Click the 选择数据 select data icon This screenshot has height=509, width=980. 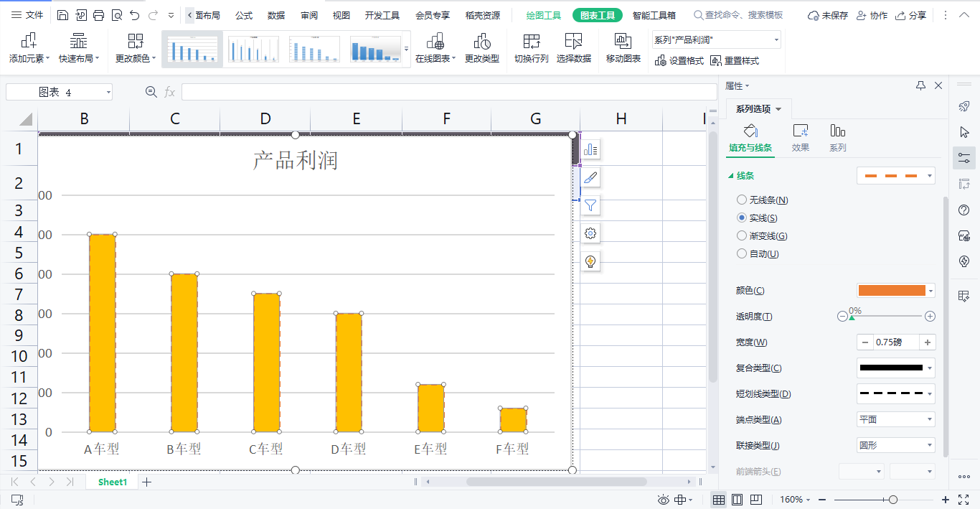573,41
